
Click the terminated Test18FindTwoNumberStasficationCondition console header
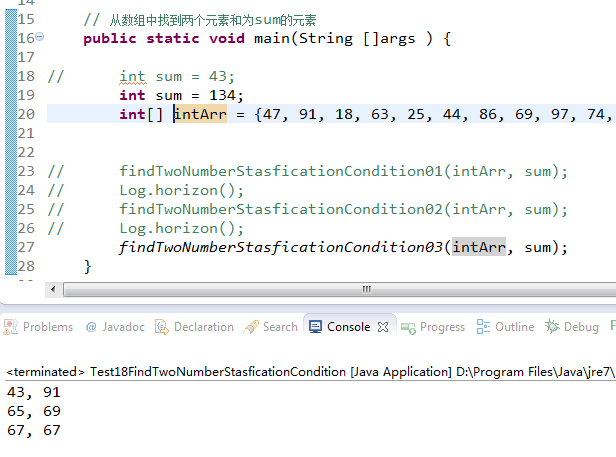(310, 372)
